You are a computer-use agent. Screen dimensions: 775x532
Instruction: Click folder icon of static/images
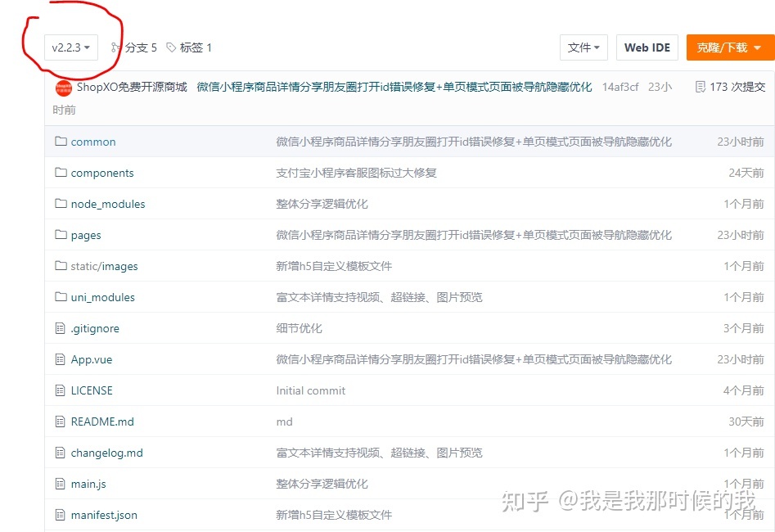click(61, 266)
